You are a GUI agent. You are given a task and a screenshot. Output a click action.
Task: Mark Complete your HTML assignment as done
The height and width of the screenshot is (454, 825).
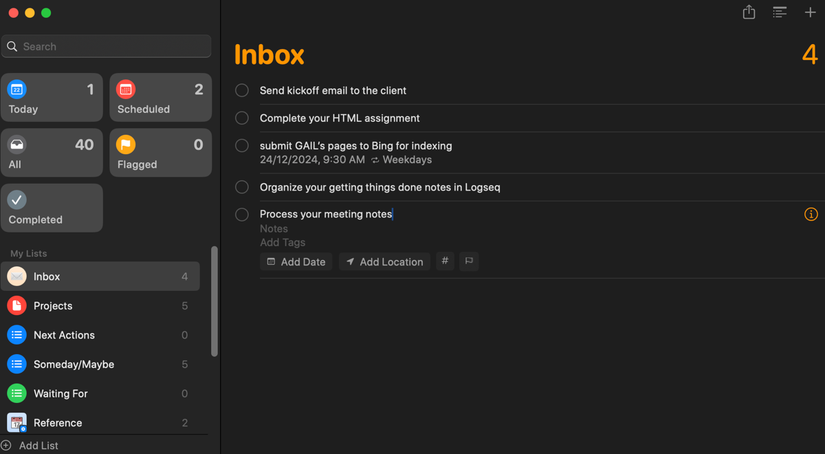pos(242,118)
